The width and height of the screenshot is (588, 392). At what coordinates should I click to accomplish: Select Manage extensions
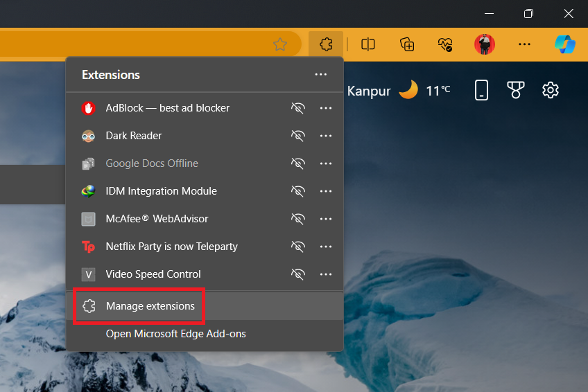point(150,306)
